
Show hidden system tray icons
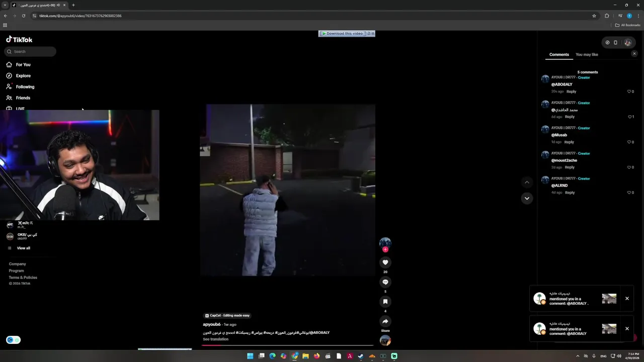577,356
